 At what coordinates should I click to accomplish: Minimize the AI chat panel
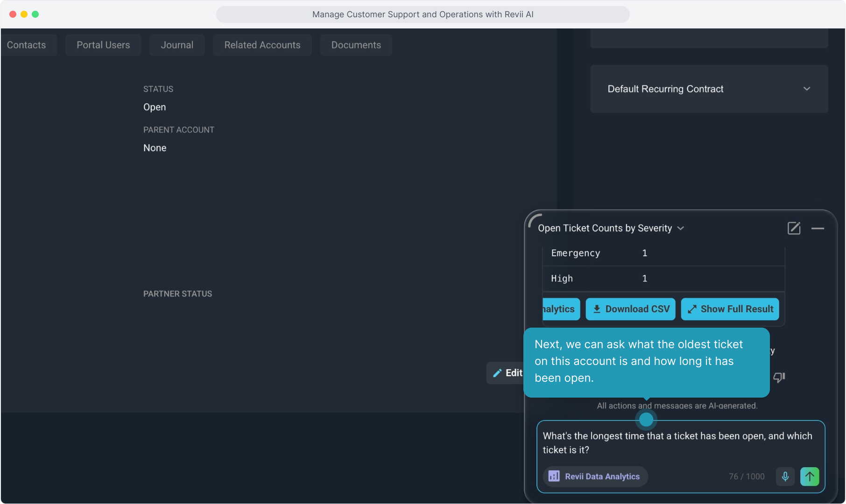pos(818,228)
